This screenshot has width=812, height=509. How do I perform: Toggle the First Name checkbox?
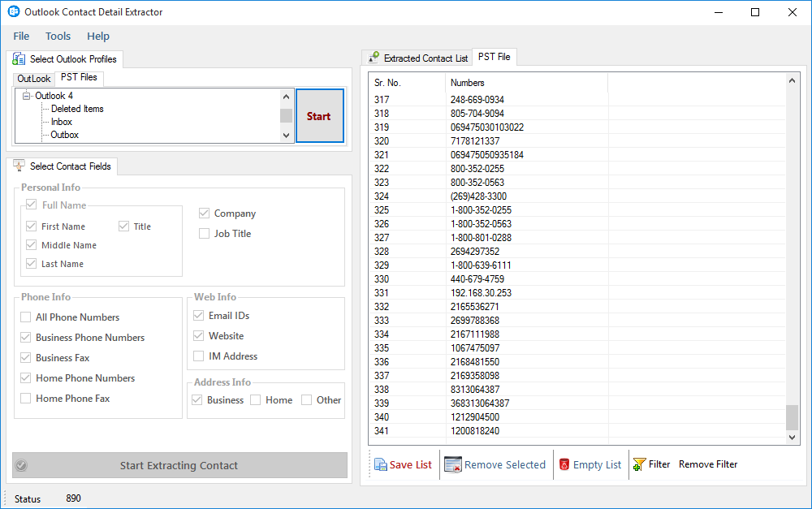(31, 226)
